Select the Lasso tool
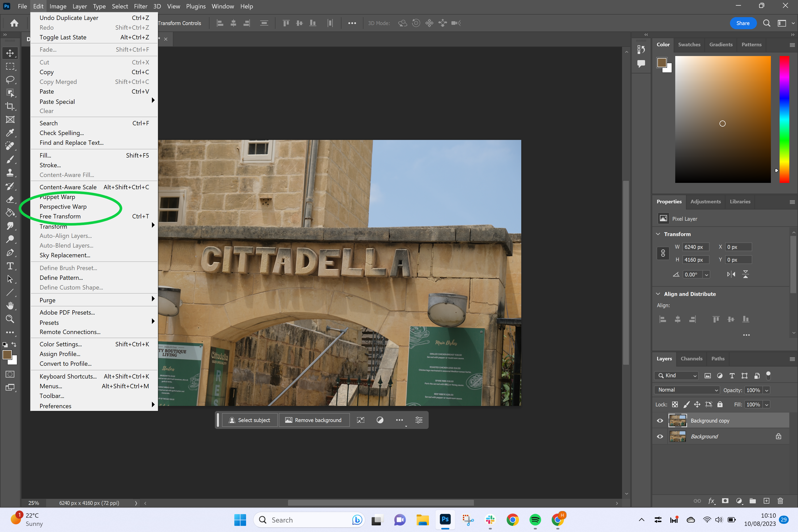798x532 pixels. coord(10,80)
